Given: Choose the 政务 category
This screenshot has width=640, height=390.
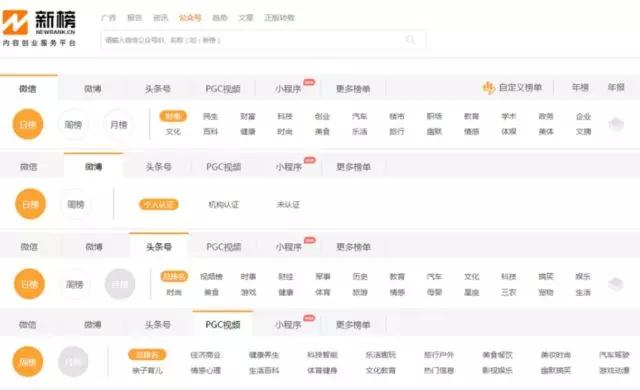Looking at the screenshot, I should click(546, 116).
